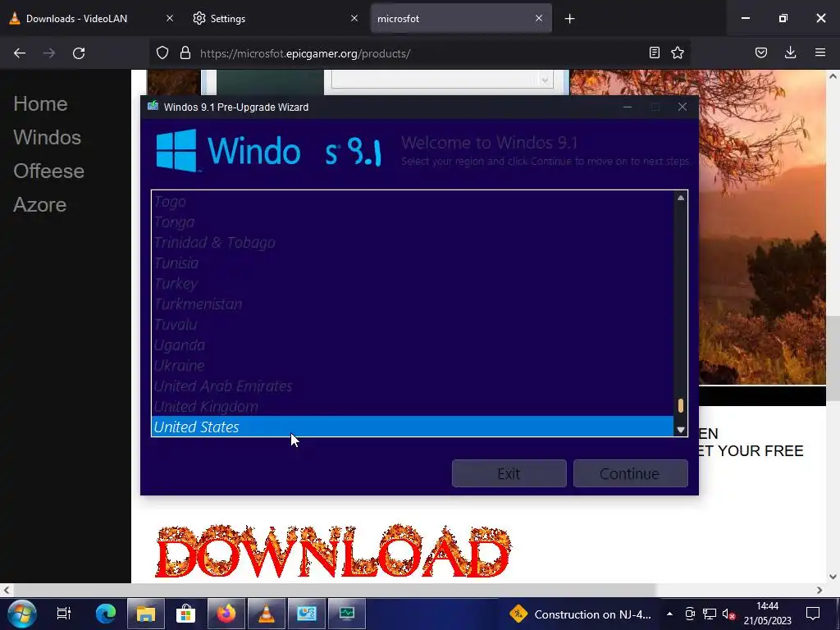The height and width of the screenshot is (630, 840).
Task: Switch to the Downloads - VideoLAN tab
Action: tap(91, 18)
